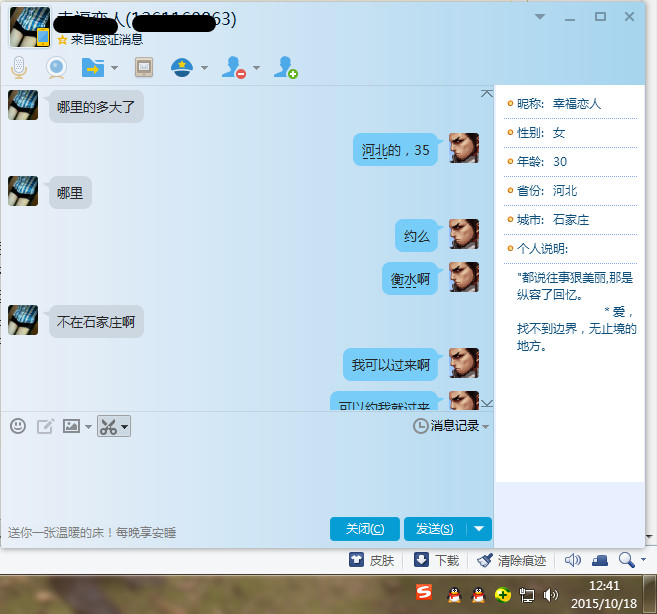Expand the 消息记录 dropdown arrow
Image resolution: width=657 pixels, height=614 pixels.
486,427
